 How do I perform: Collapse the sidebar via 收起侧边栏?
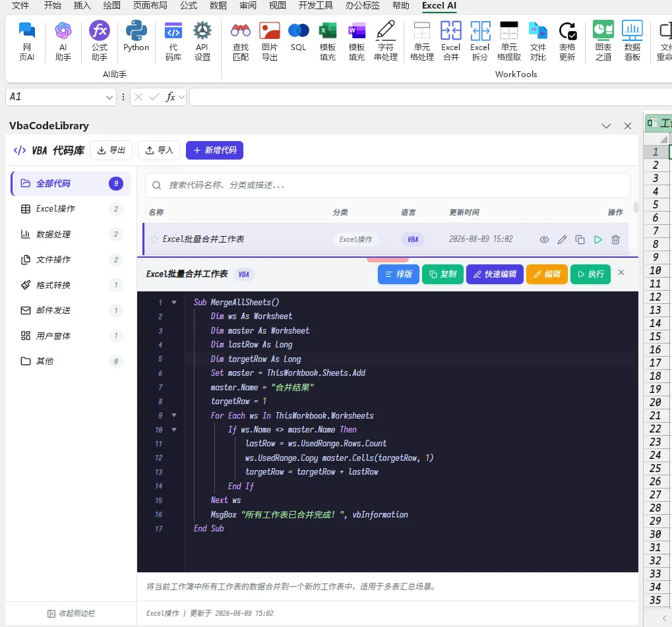[71, 613]
